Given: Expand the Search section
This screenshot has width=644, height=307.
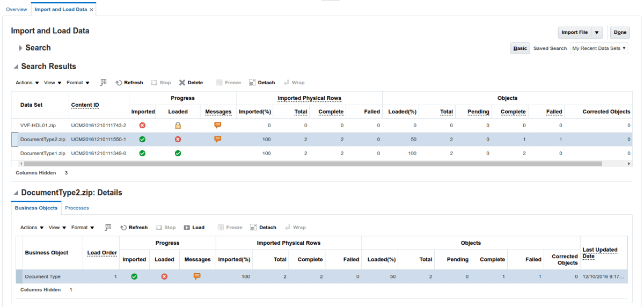Looking at the screenshot, I should tap(20, 48).
